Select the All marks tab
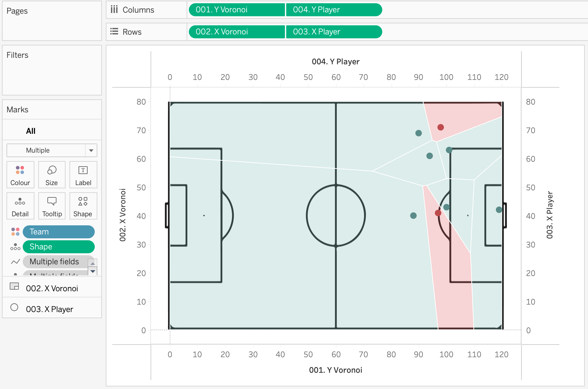Viewport: 588px width, 389px height. 31,131
